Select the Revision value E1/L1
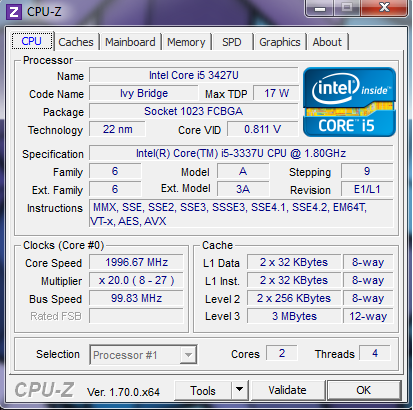 click(x=367, y=189)
